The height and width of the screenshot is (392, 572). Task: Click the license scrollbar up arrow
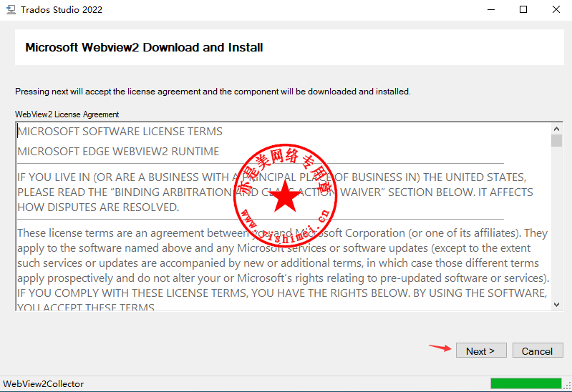coord(556,129)
